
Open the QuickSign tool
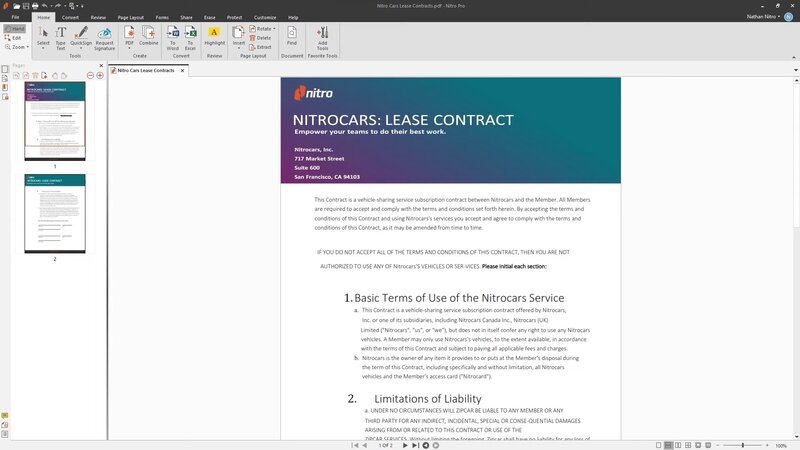click(81, 37)
